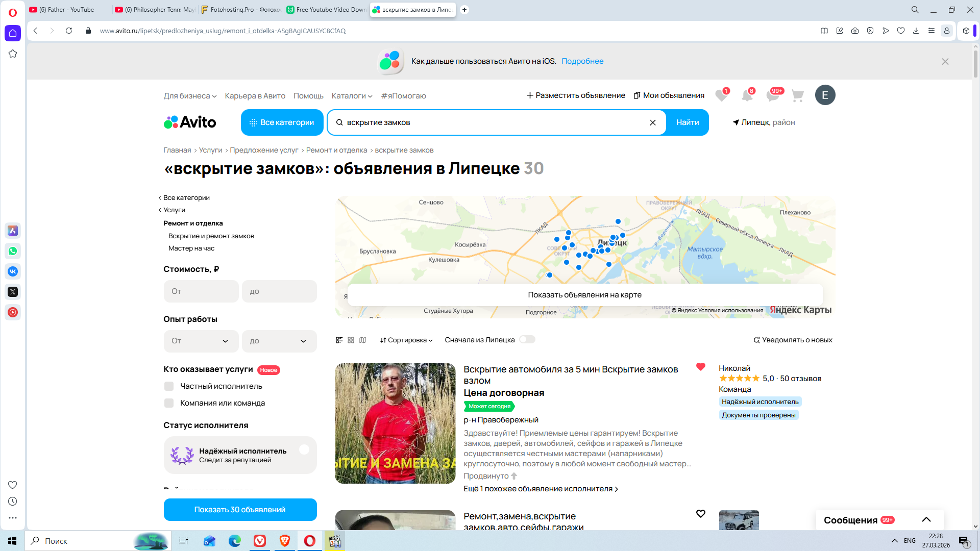Viewport: 980px width, 551px height.
Task: Open Опыт работы От dropdown
Action: [x=201, y=341]
